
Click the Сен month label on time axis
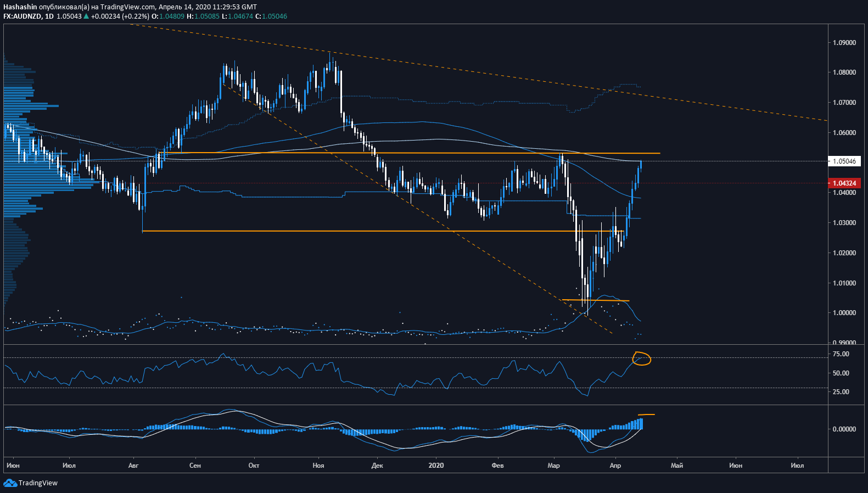pyautogui.click(x=195, y=466)
